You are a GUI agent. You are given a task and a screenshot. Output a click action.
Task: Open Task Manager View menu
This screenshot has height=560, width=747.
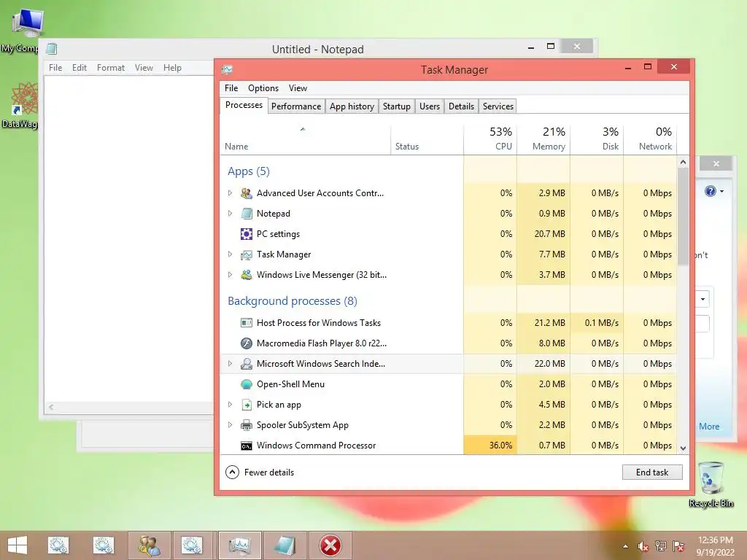point(298,88)
